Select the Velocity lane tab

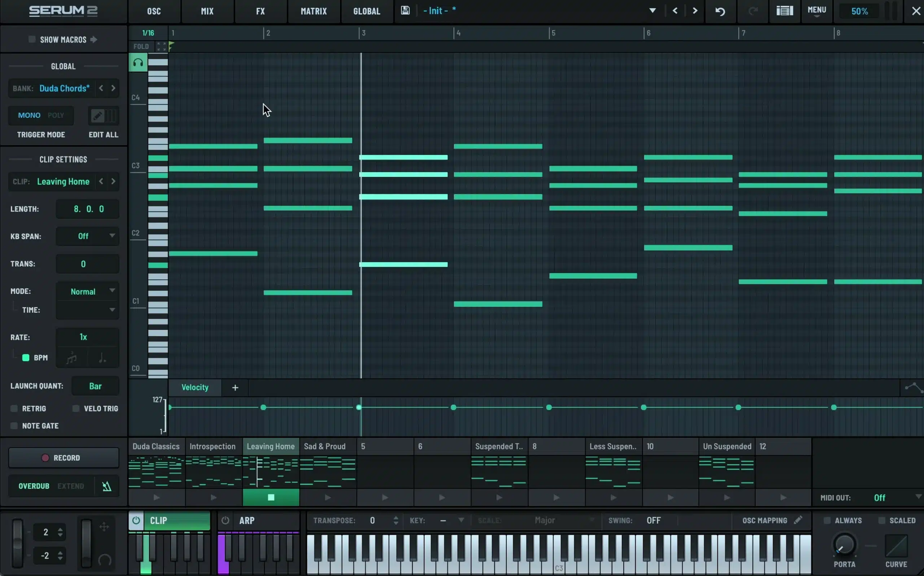click(195, 388)
